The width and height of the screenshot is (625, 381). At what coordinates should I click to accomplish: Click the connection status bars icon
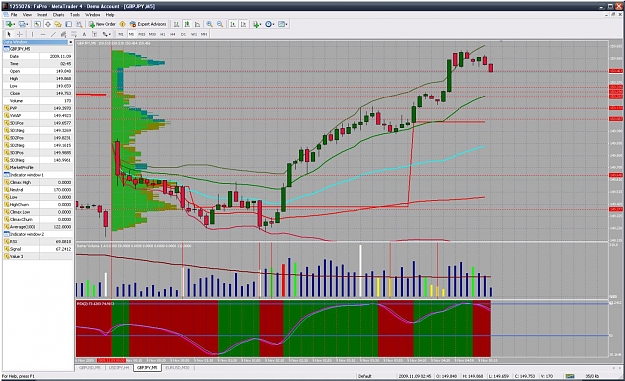click(x=570, y=376)
